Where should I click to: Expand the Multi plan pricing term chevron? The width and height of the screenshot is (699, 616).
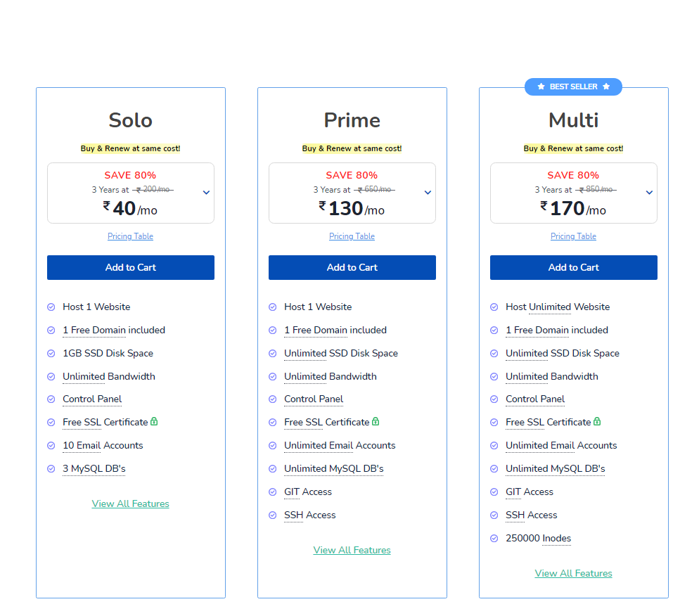coord(649,193)
